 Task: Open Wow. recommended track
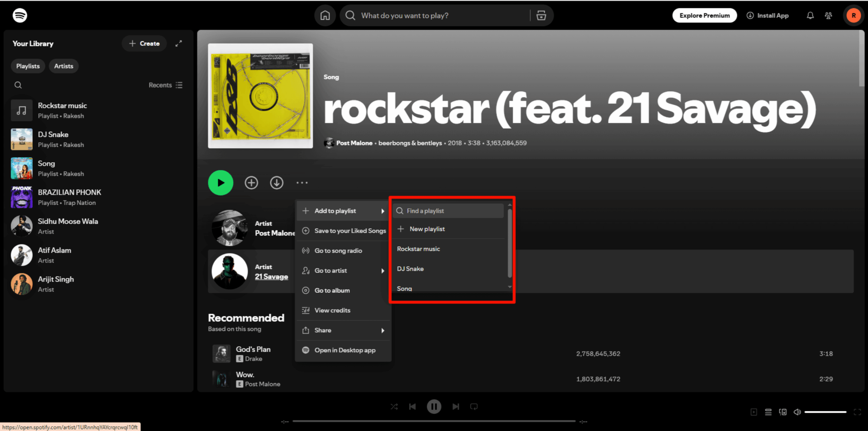tap(245, 375)
